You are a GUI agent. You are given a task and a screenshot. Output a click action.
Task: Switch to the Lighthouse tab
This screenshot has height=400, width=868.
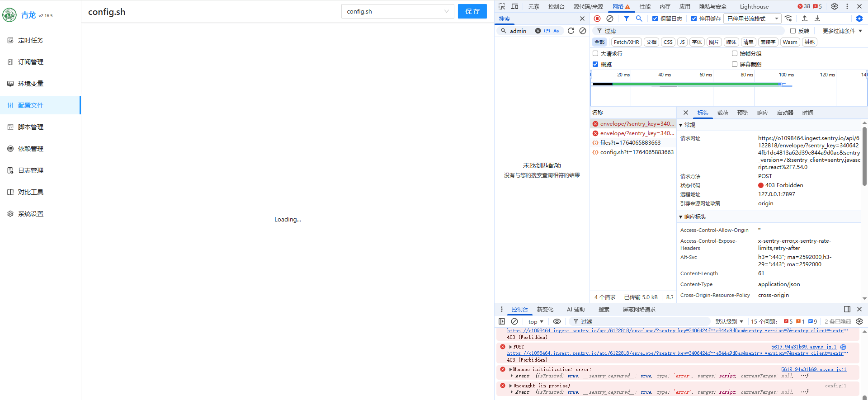[754, 6]
